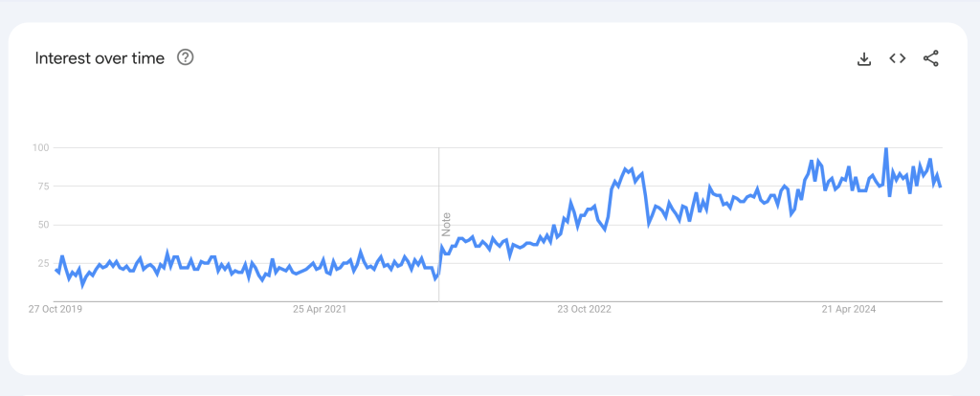The width and height of the screenshot is (980, 396).
Task: Click the 'Interest over time' heading
Action: (100, 58)
